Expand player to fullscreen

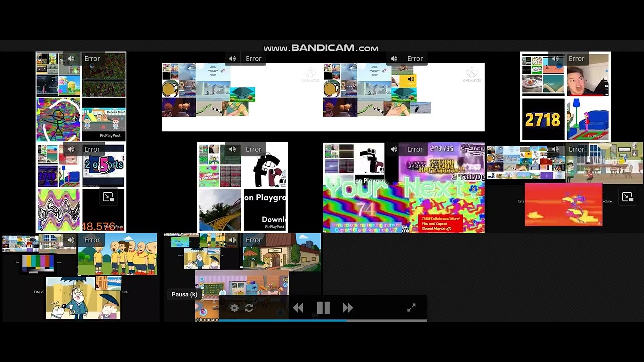411,308
